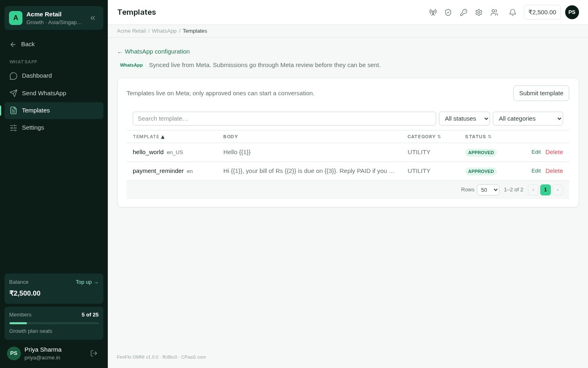This screenshot has height=368, width=588.
Task: Edit the hello_world template
Action: (536, 152)
